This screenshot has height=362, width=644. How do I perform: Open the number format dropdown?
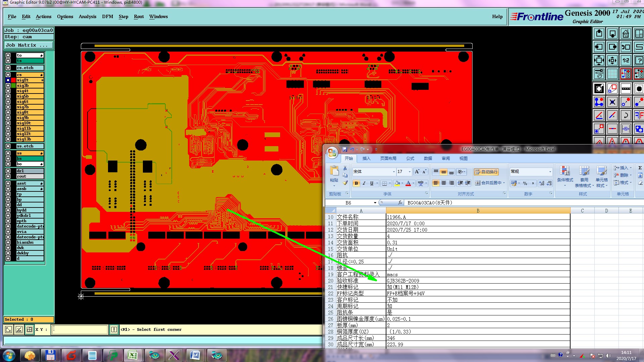(x=550, y=172)
